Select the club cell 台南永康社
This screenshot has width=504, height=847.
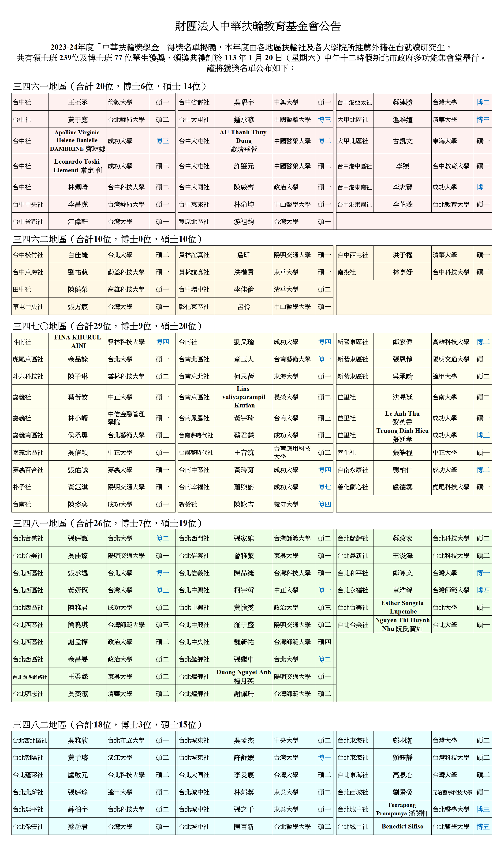(x=355, y=470)
